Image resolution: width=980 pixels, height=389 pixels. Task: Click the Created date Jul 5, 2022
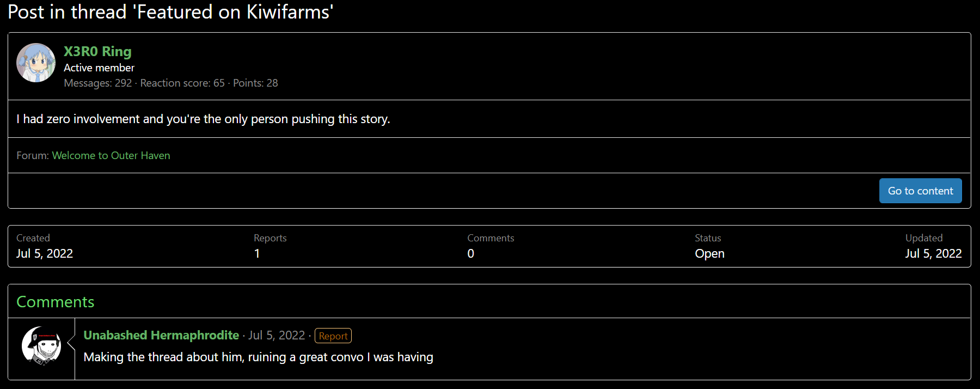45,253
